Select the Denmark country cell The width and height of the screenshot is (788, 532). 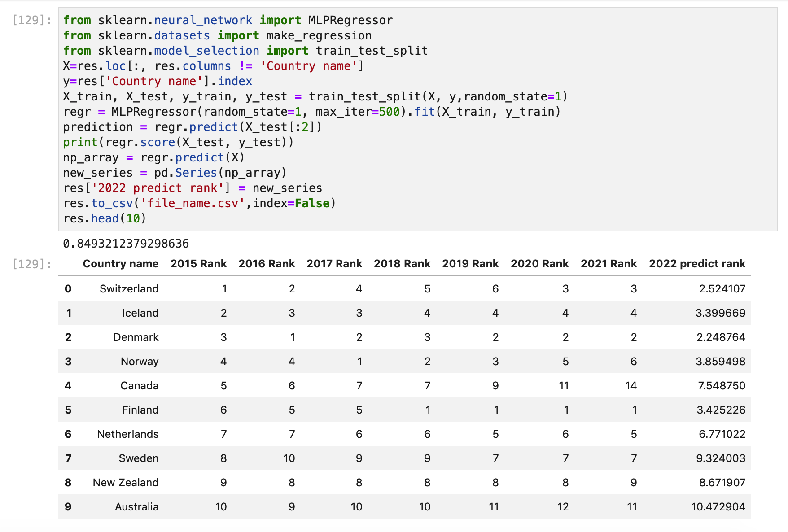coord(136,337)
